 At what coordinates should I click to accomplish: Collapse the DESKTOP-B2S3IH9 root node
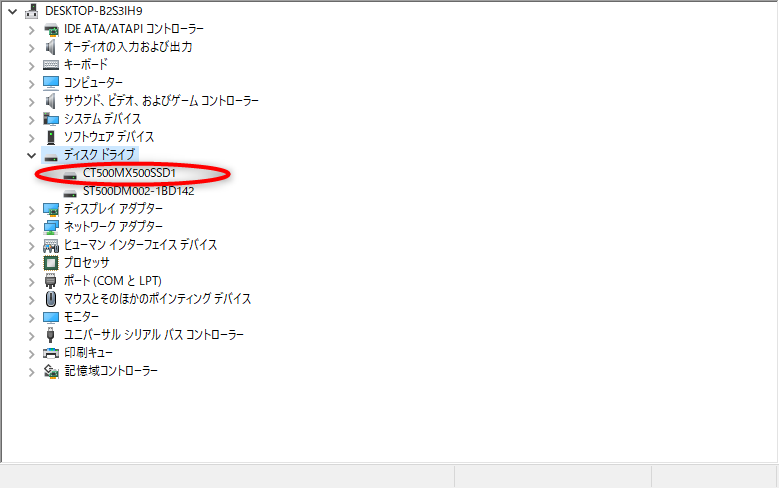12,11
